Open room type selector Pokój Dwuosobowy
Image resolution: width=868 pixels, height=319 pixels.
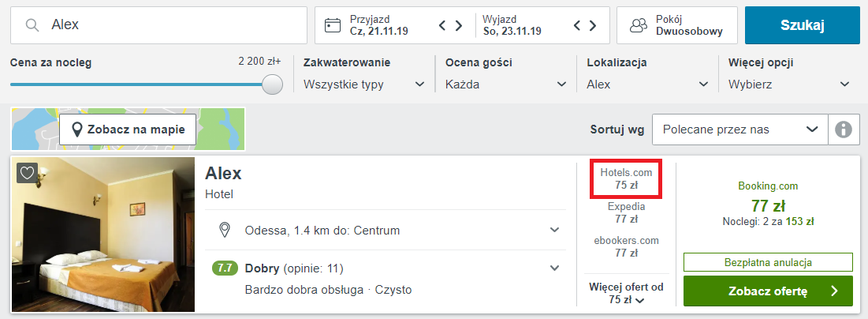[677, 25]
